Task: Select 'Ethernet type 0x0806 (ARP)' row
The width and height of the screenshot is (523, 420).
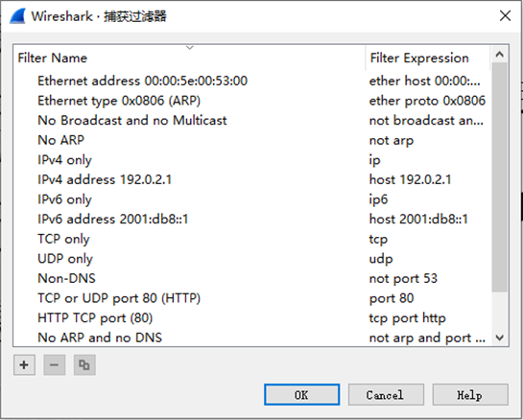Action: pyautogui.click(x=252, y=101)
